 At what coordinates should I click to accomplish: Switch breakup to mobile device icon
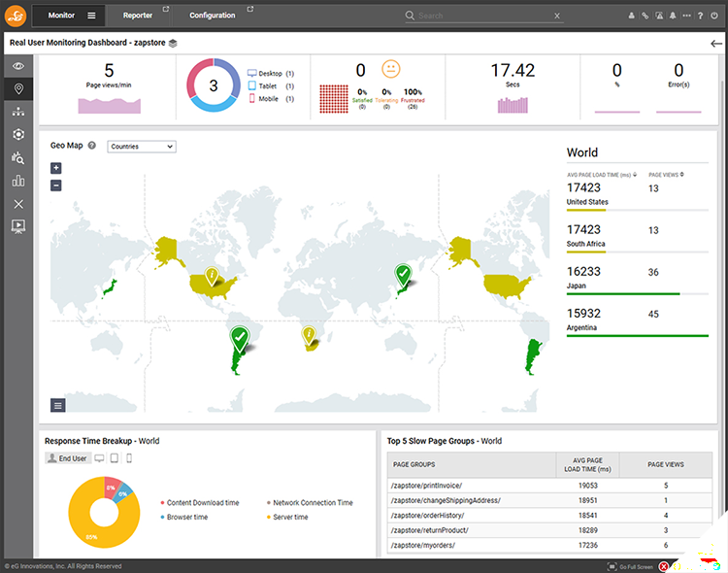pyautogui.click(x=129, y=458)
